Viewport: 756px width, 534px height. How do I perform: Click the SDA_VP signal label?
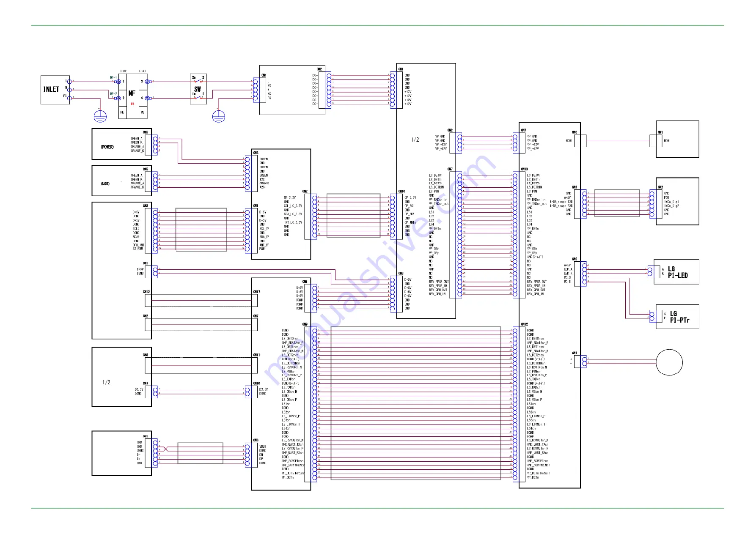(264, 237)
